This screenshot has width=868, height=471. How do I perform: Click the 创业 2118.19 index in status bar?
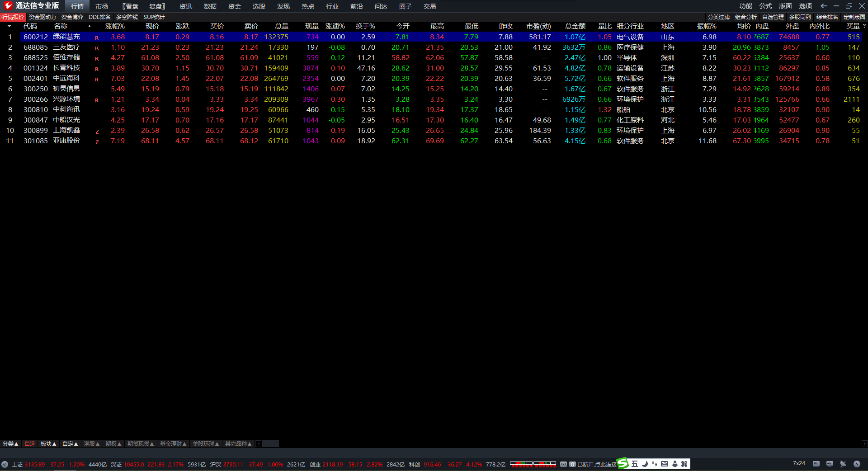click(326, 464)
